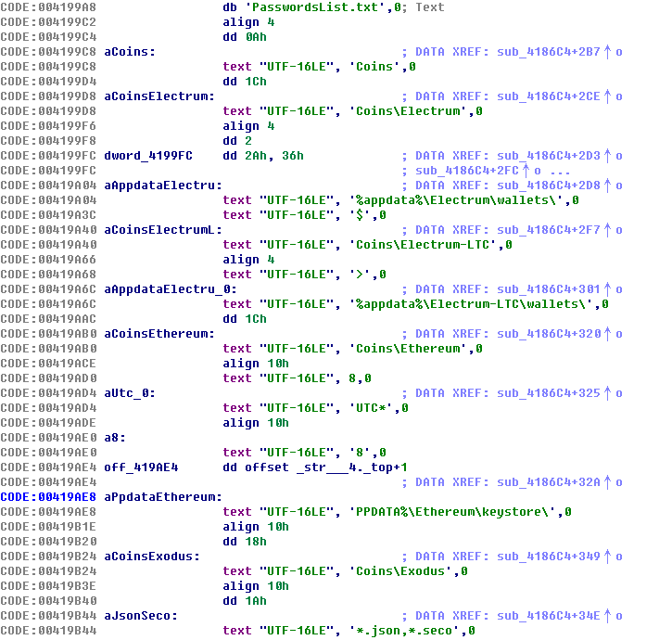Select the 'Coins\Exodus' string
Image resolution: width=672 pixels, height=640 pixels.
tap(400, 571)
